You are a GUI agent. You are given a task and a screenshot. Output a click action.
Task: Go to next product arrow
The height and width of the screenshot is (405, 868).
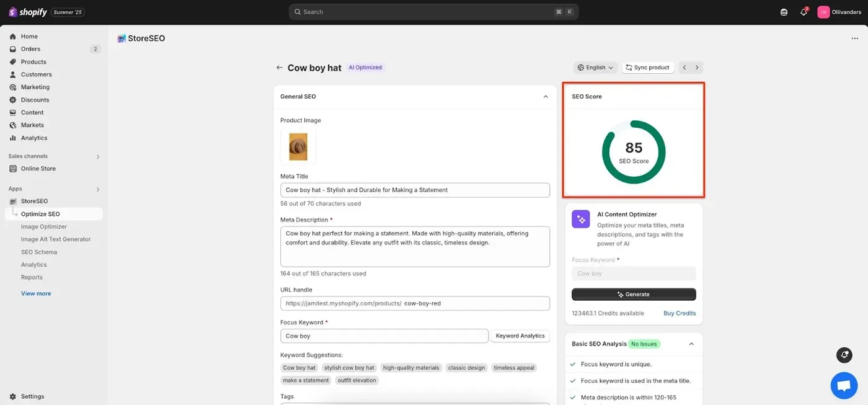click(697, 68)
